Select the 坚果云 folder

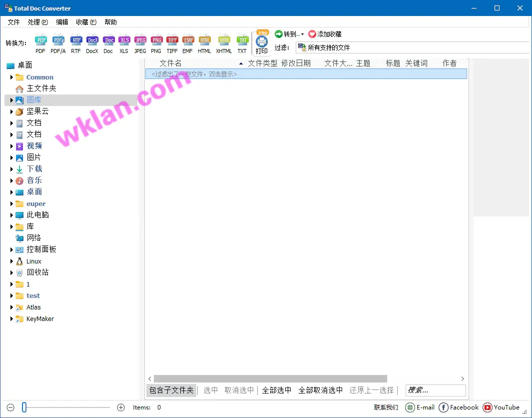[x=37, y=111]
